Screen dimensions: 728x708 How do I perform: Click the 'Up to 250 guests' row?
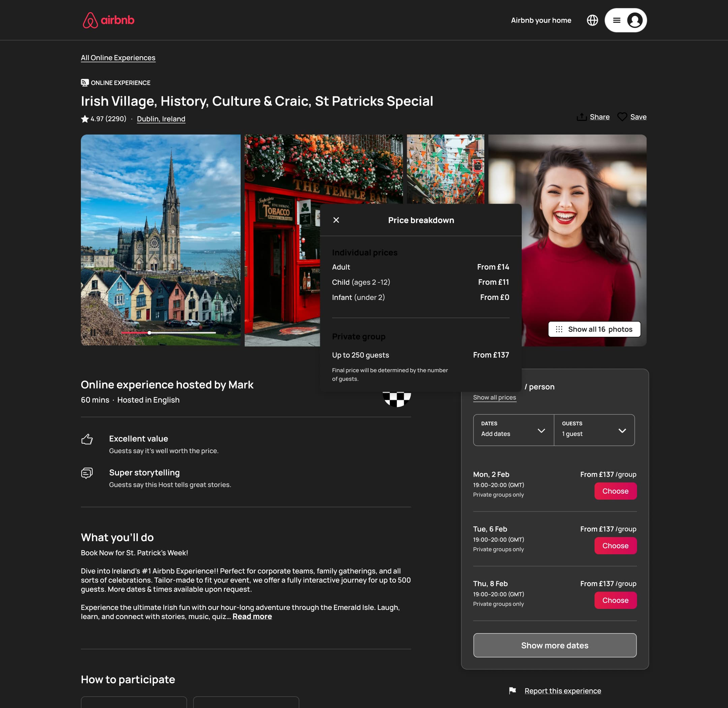(x=421, y=355)
